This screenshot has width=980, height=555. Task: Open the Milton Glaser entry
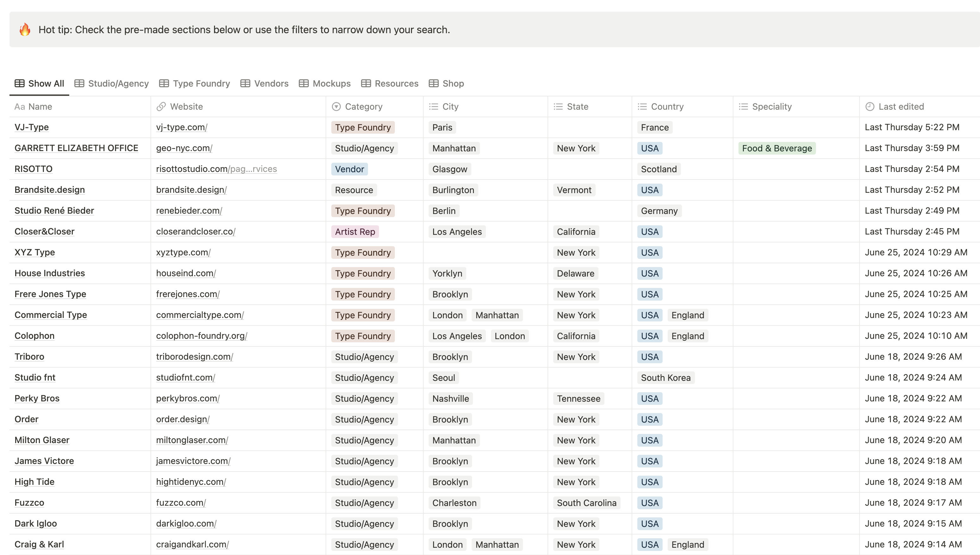coord(42,440)
